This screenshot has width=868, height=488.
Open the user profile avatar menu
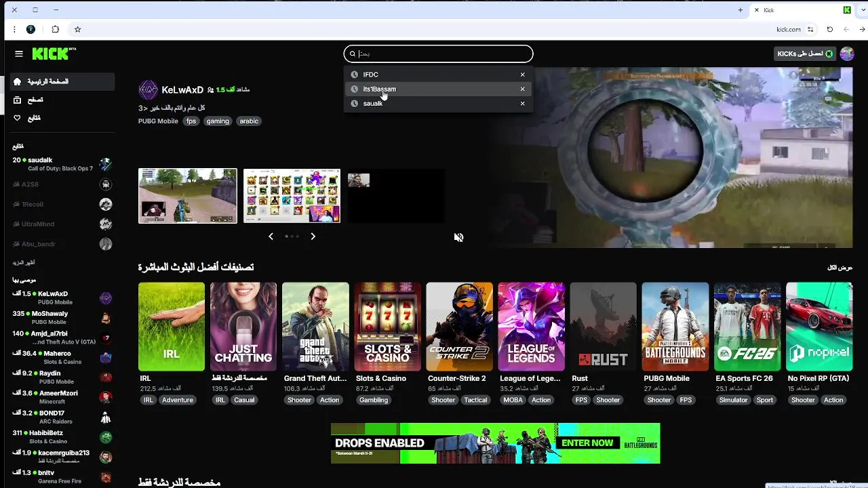click(x=847, y=54)
